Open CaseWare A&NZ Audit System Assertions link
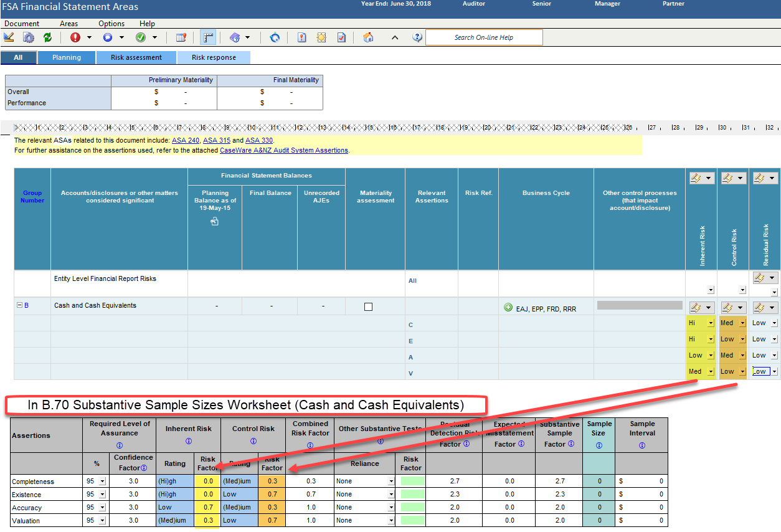 click(x=283, y=150)
